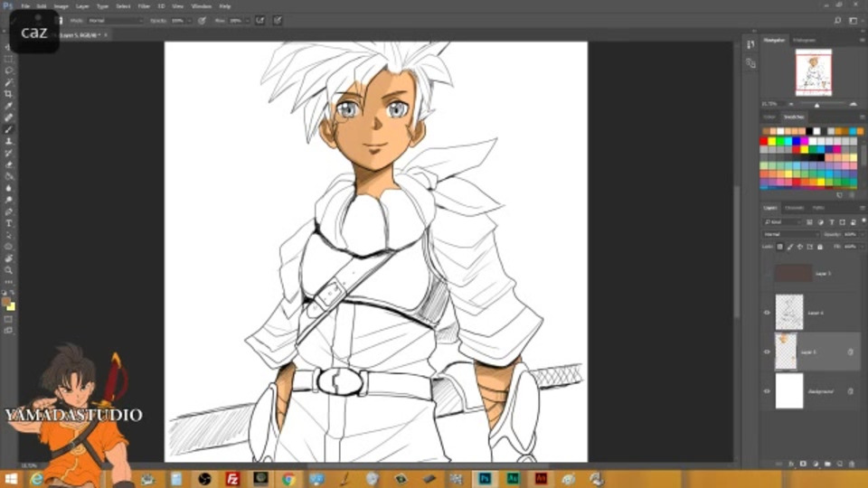Toggle airbrush mode in options bar
The height and width of the screenshot is (488, 868).
pos(259,21)
